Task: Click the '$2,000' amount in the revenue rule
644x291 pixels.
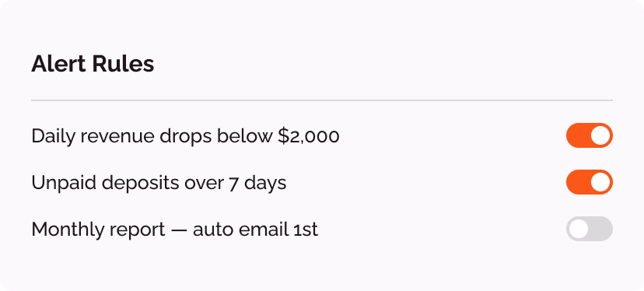Action: (309, 136)
